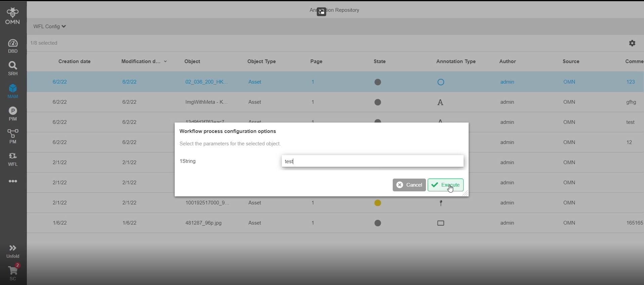
Task: Show more modules via ellipsis icon
Action: point(13,181)
